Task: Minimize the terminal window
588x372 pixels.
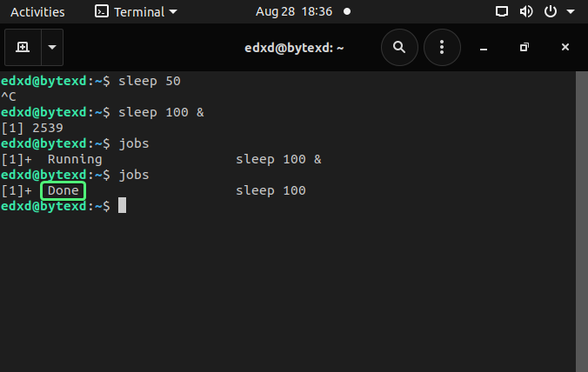Action: click(x=484, y=47)
